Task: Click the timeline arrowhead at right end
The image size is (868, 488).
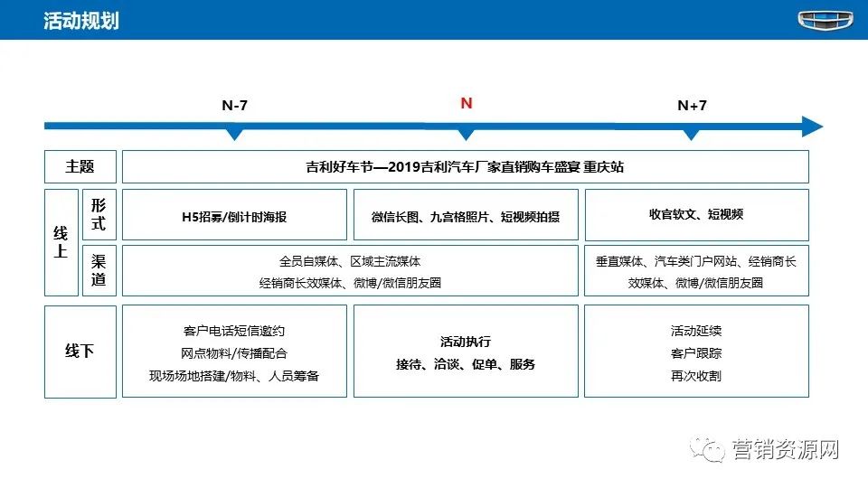Action: 812,127
